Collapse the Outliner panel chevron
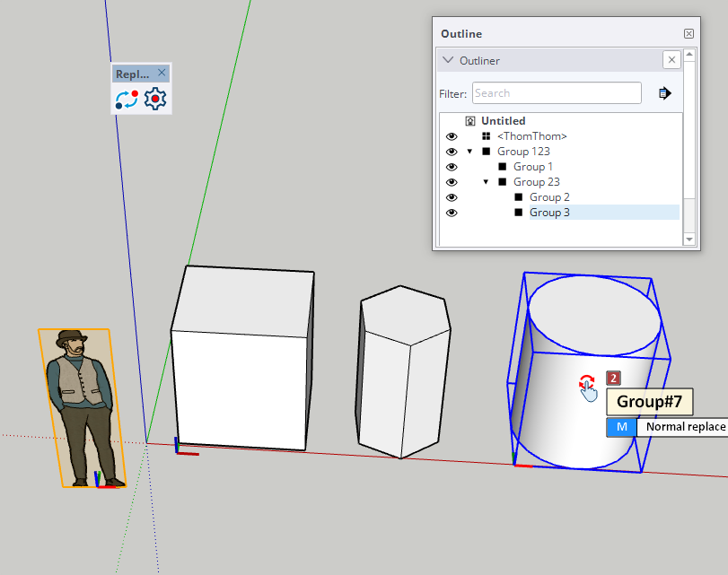 pos(448,60)
